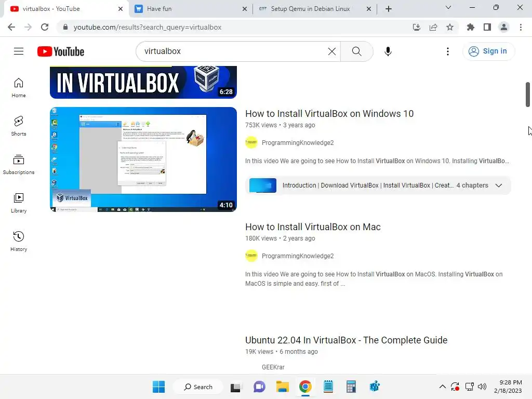Open the Chrome tab search dropdown

(x=448, y=7)
